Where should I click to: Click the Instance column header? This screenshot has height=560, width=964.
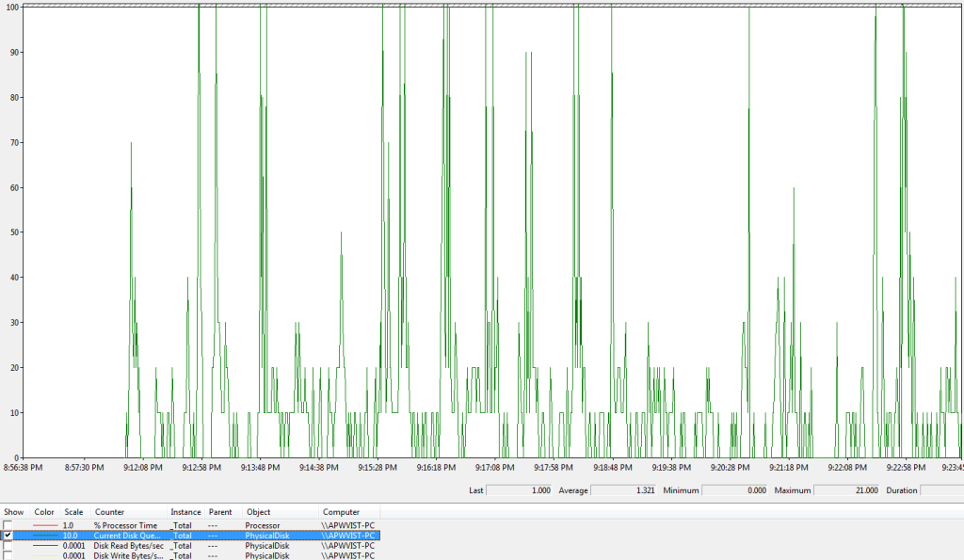pos(185,512)
